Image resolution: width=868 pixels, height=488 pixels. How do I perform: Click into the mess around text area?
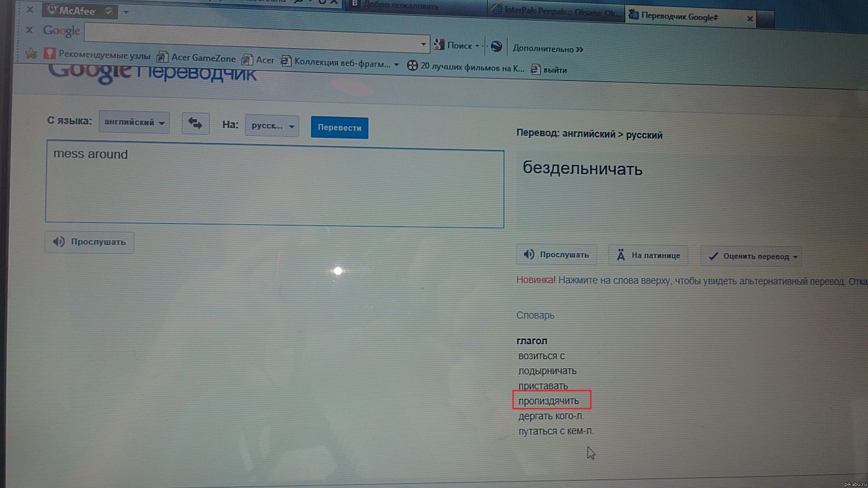pos(275,183)
